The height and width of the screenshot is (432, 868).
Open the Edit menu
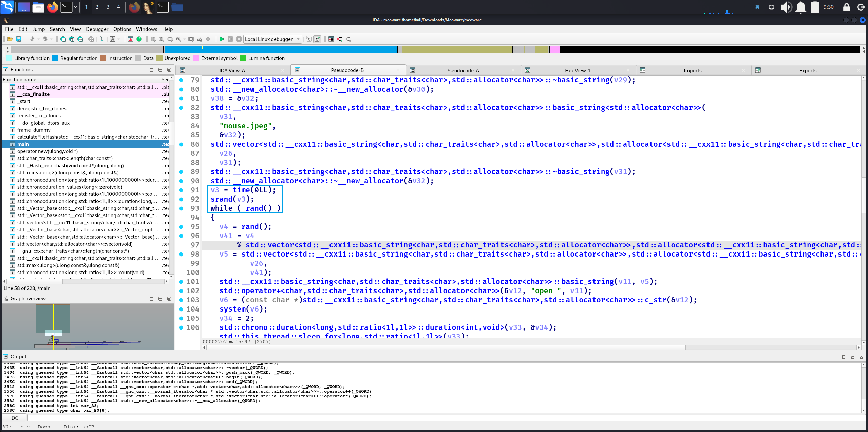click(x=23, y=29)
